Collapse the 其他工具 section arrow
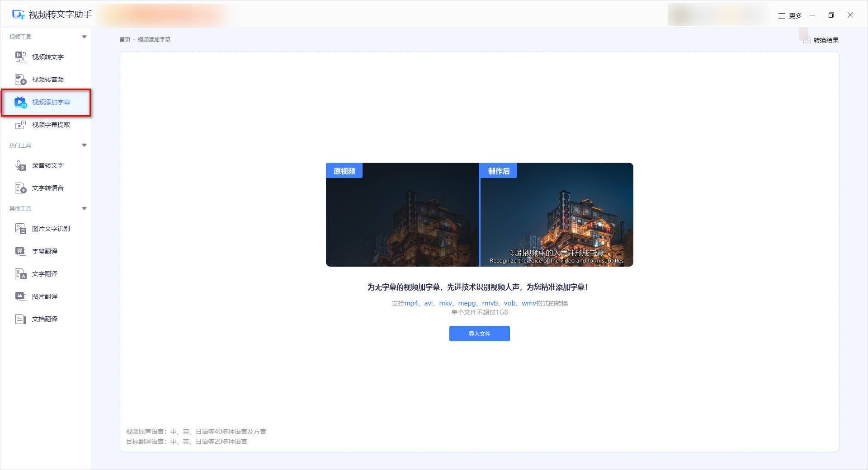Image resolution: width=868 pixels, height=470 pixels. tap(84, 208)
